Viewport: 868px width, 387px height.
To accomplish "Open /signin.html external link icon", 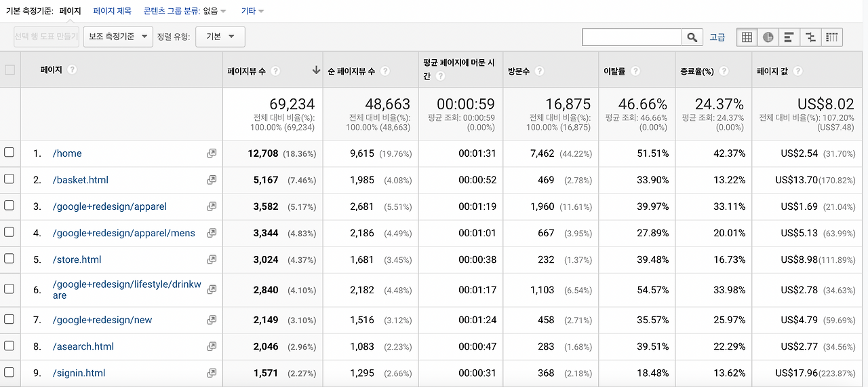I will [x=212, y=373].
